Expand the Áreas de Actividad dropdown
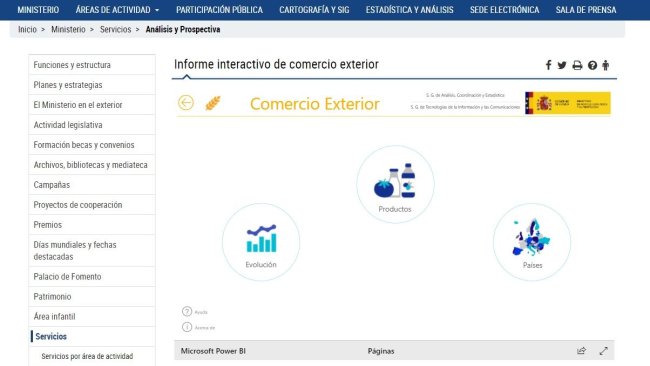 [117, 10]
